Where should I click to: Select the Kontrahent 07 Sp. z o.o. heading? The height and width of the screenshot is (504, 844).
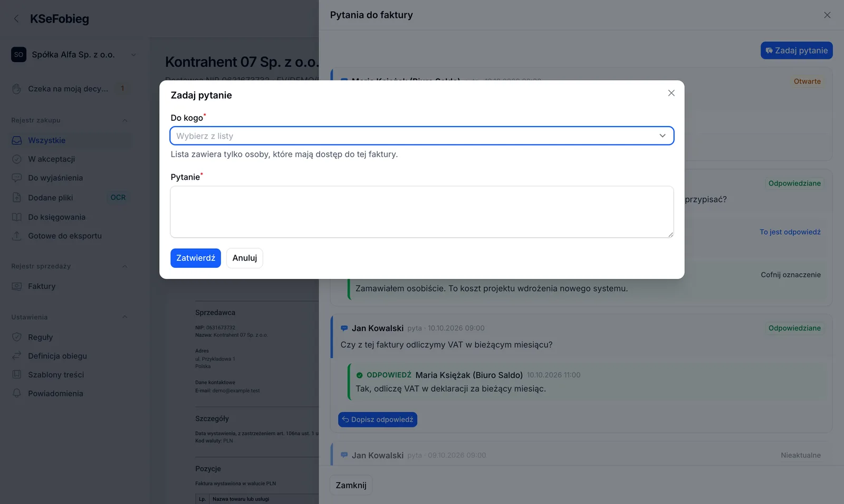(x=242, y=62)
